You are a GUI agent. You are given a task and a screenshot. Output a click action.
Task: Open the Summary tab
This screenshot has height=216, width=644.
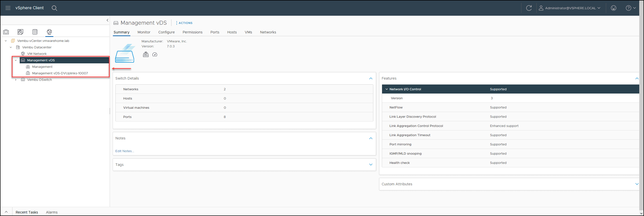tap(122, 32)
